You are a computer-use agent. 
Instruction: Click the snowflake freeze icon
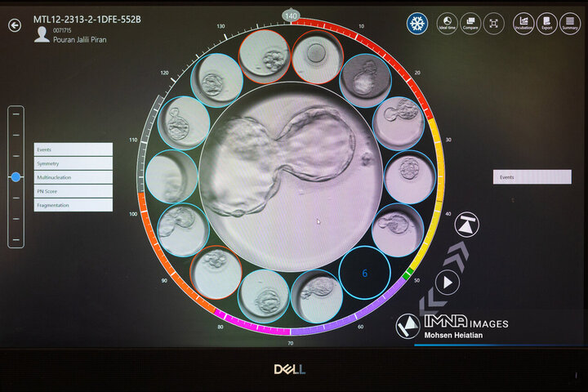417,24
